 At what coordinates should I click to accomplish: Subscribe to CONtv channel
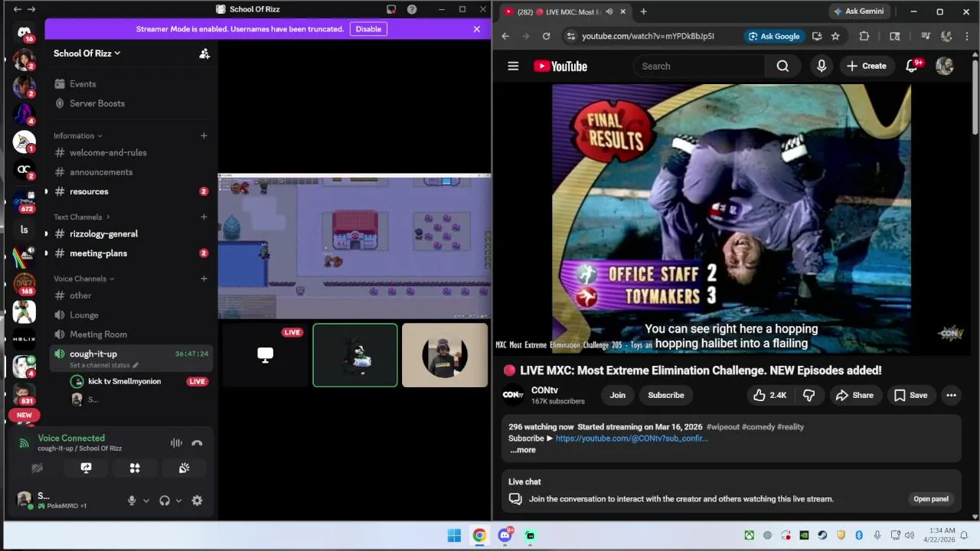666,395
